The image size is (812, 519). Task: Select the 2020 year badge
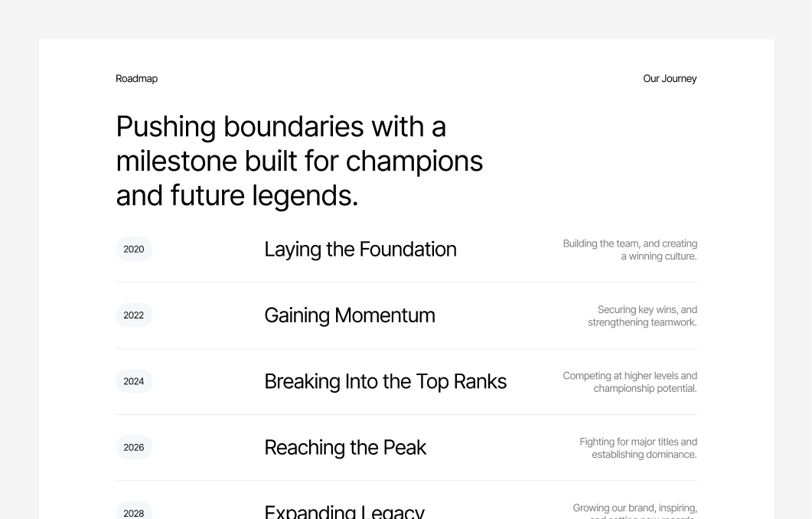click(134, 250)
